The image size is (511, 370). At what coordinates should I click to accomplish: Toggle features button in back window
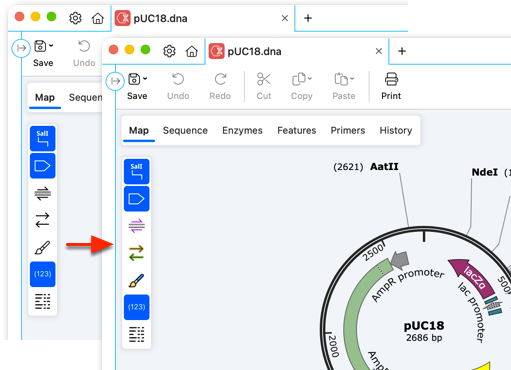pos(43,166)
